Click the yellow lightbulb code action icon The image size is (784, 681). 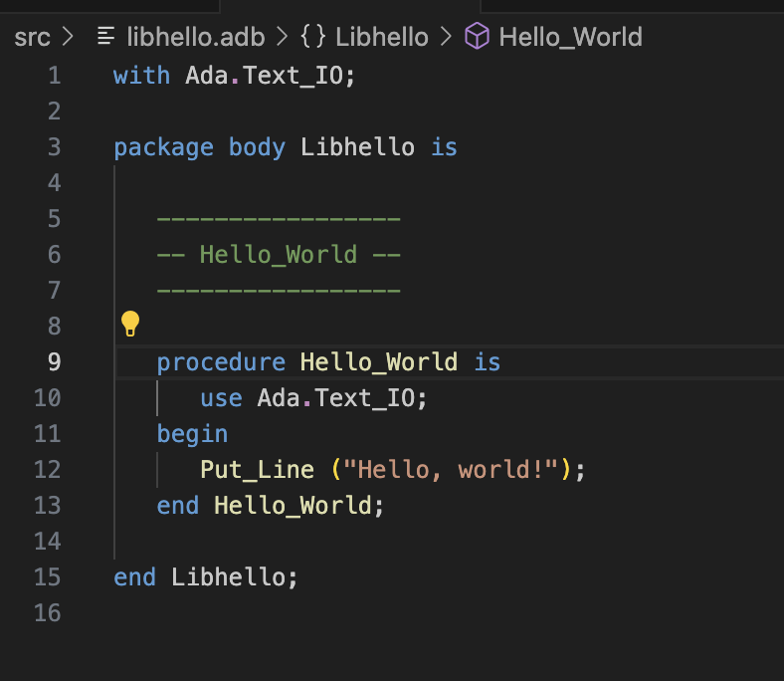(x=130, y=324)
